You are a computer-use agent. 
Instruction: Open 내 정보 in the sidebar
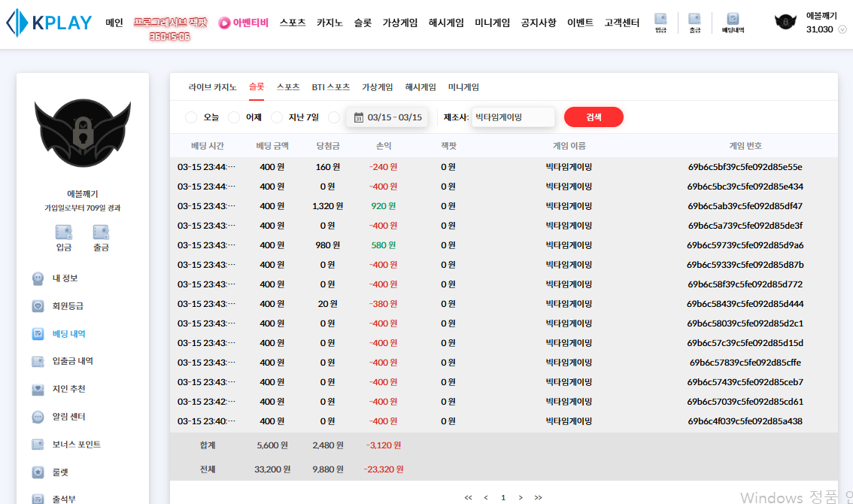click(x=65, y=278)
